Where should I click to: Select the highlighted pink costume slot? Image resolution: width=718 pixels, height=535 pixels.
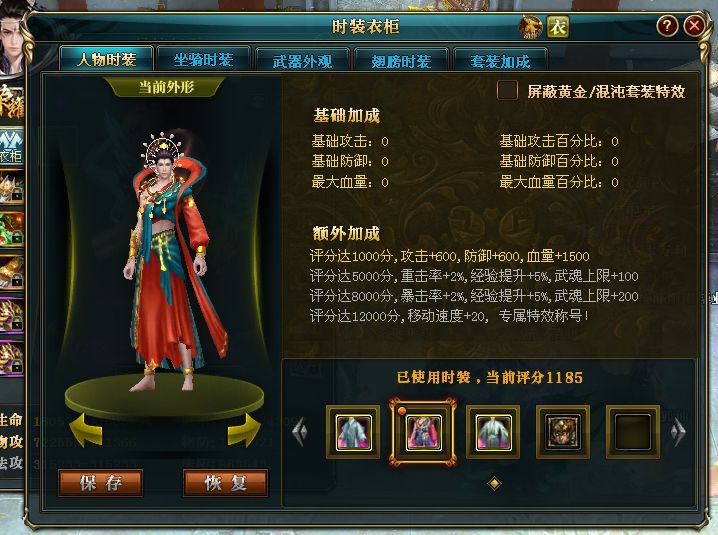click(x=423, y=432)
